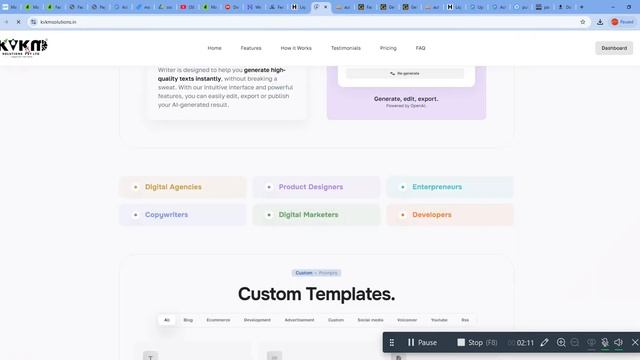The height and width of the screenshot is (360, 640).
Task: Close the recorder toolbar
Action: coord(635,342)
